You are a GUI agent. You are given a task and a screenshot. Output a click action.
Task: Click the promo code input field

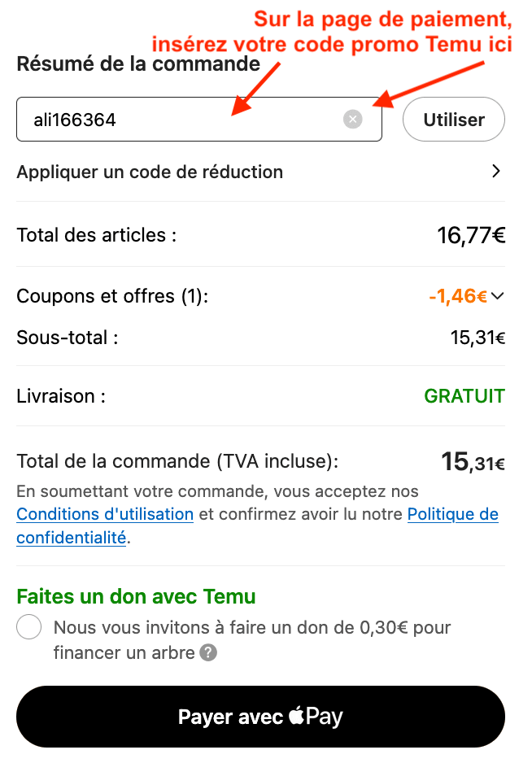pos(179,120)
